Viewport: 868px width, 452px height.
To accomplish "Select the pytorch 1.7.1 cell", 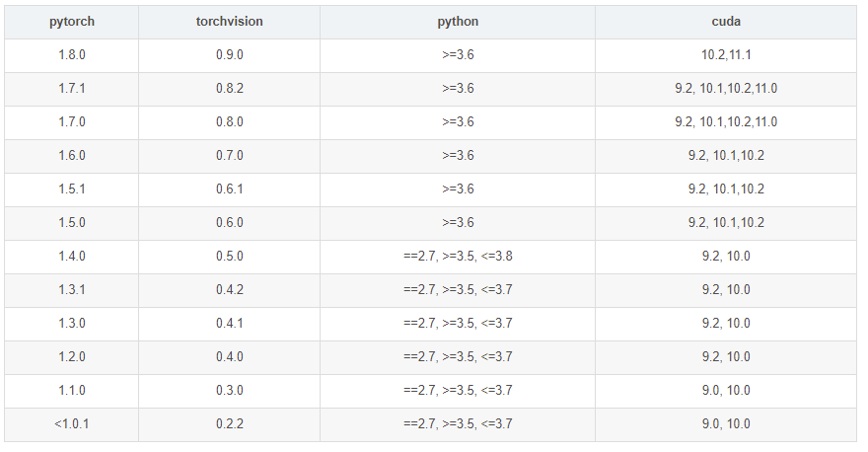I will point(72,89).
